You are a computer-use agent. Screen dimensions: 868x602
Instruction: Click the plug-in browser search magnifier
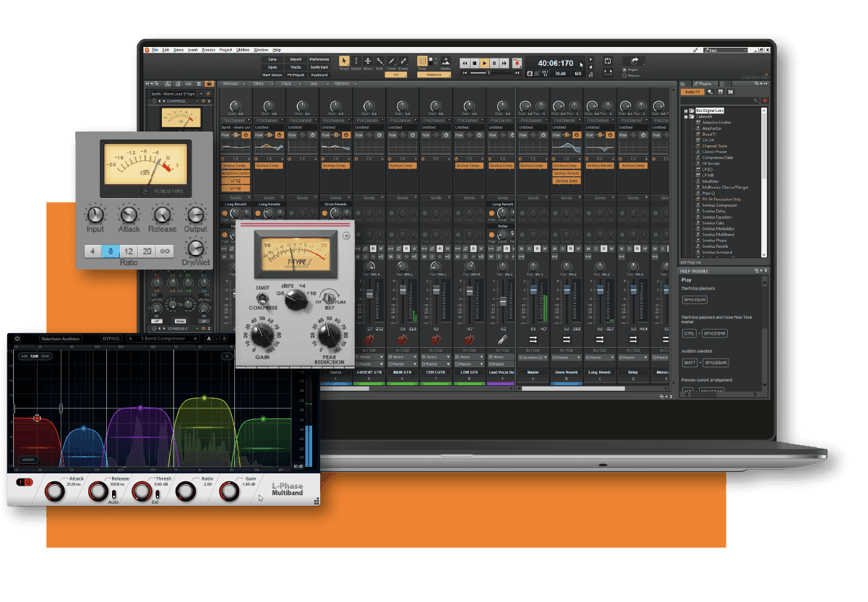pyautogui.click(x=756, y=100)
